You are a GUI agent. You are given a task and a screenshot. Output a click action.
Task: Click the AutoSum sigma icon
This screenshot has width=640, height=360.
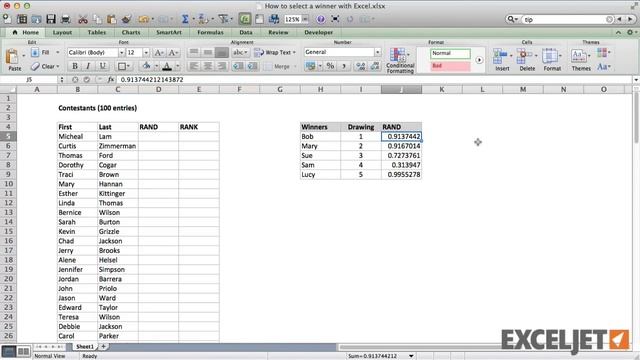(x=185, y=19)
